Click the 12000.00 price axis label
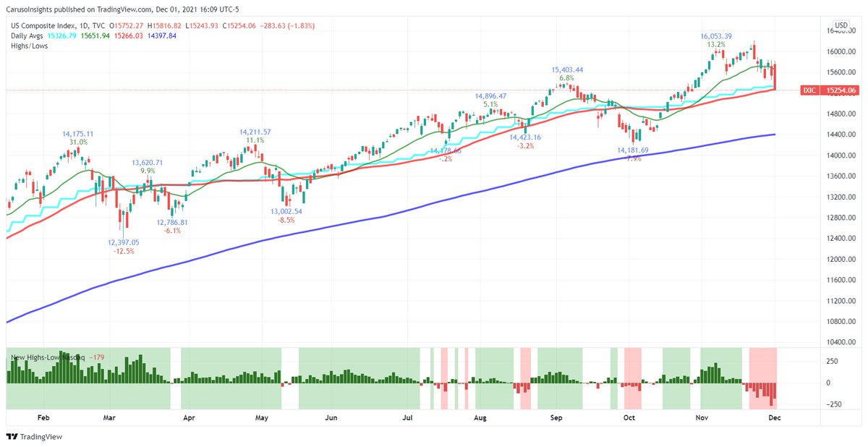The width and height of the screenshot is (868, 447). [840, 259]
